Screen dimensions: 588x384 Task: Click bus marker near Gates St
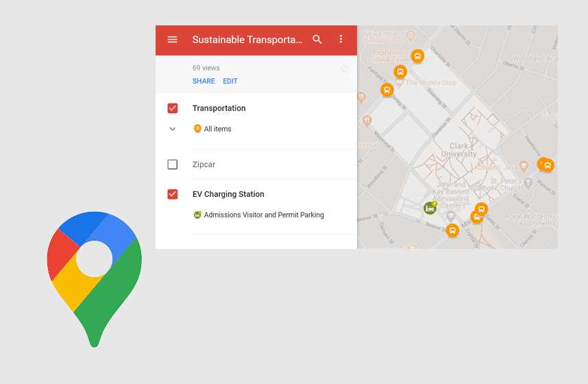pos(481,208)
